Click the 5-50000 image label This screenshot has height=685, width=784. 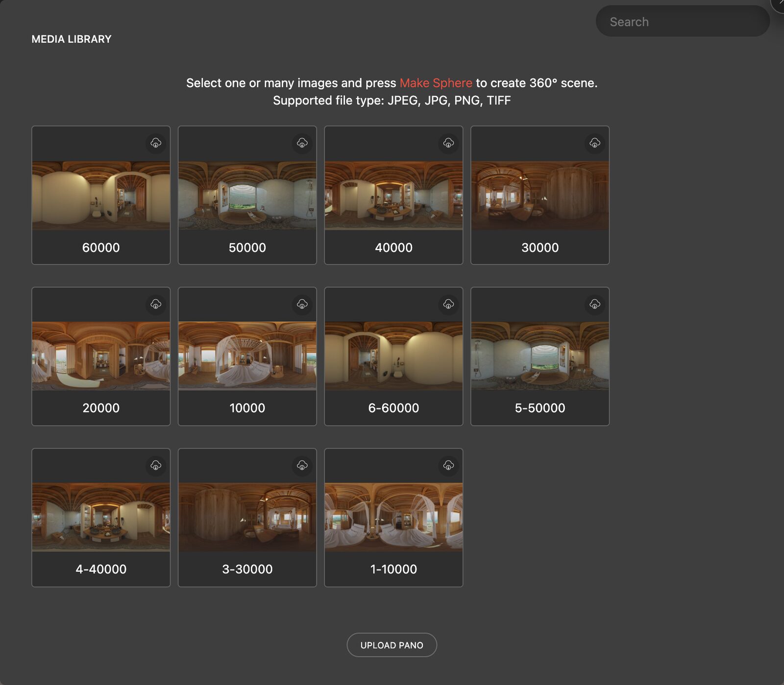click(540, 408)
